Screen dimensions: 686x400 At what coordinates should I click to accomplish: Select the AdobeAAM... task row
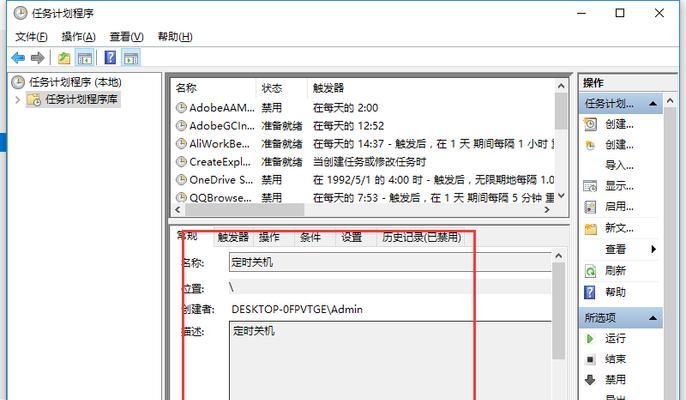click(364, 108)
